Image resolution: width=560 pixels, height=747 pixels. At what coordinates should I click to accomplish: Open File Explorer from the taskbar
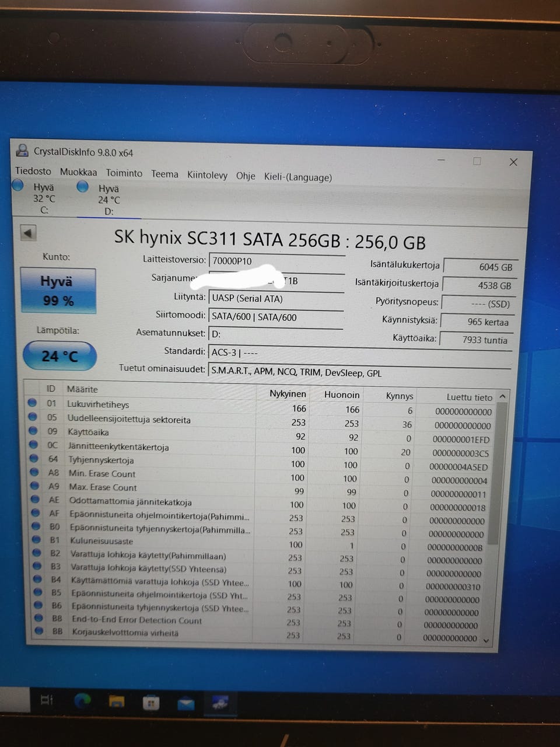[x=117, y=702]
